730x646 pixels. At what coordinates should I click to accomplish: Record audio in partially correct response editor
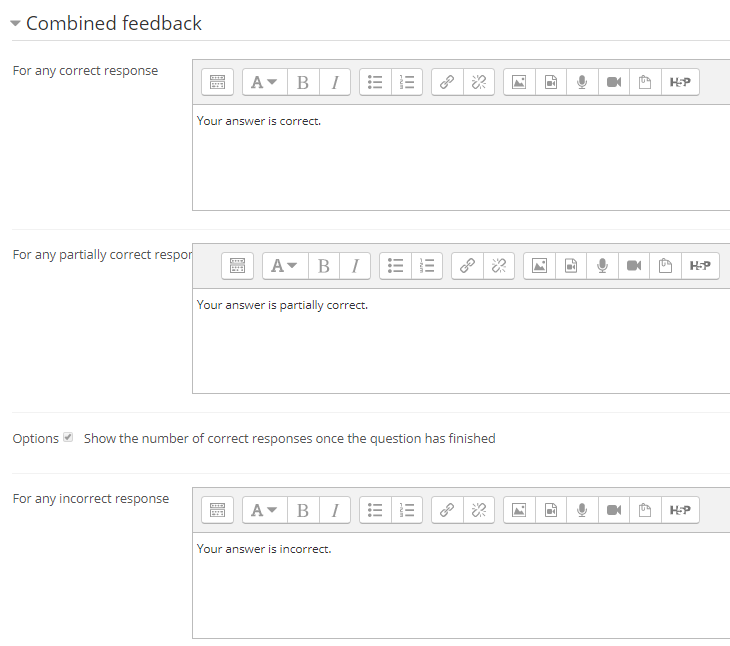pyautogui.click(x=602, y=266)
